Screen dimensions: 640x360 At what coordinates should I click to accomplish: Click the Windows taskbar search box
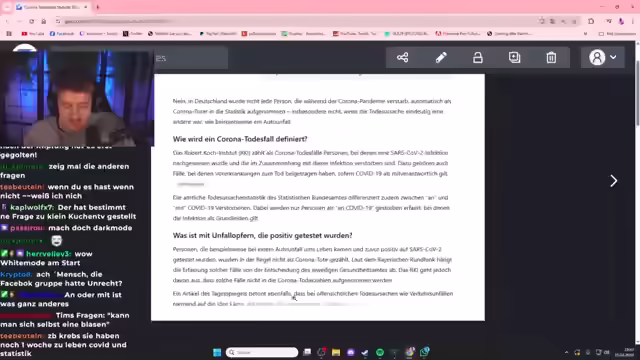click(262, 352)
